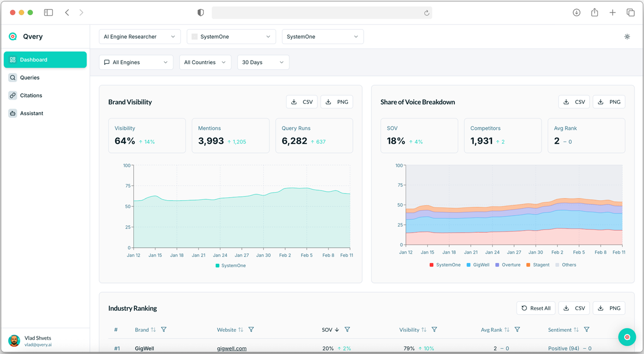Click the Qvery logo icon

point(13,37)
